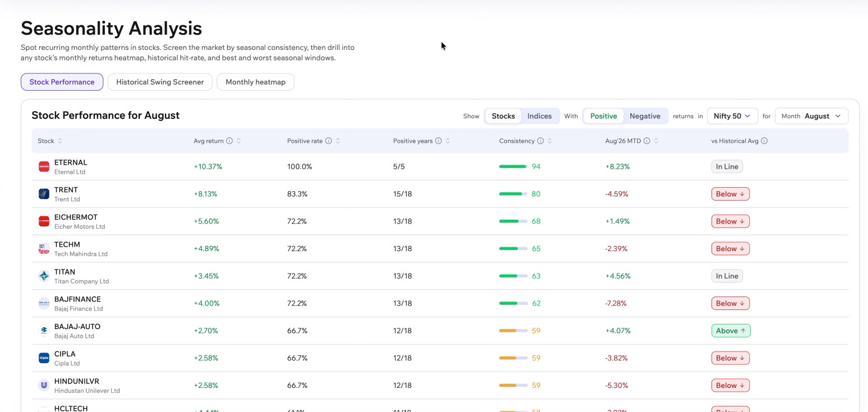This screenshot has height=412, width=868.
Task: Sort table by Positive rate arrows
Action: 338,141
